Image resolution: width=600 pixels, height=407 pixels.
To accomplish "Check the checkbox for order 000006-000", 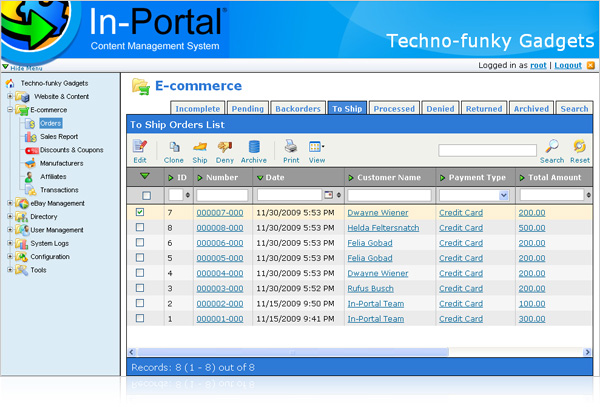I will [x=140, y=242].
